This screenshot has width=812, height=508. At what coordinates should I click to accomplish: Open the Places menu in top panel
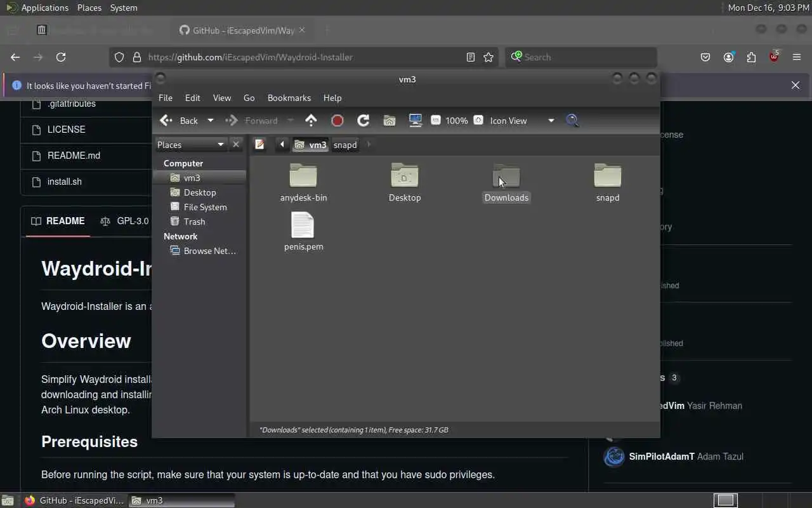point(89,8)
